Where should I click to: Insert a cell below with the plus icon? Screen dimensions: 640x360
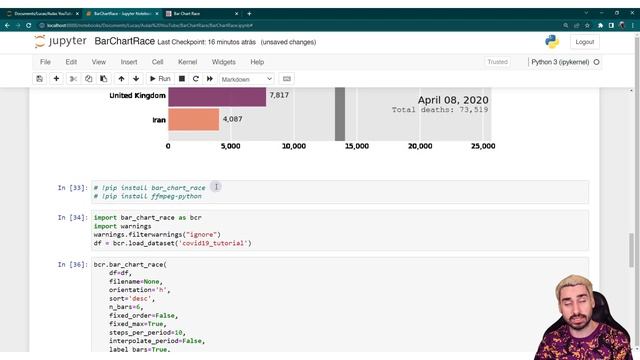coord(56,79)
